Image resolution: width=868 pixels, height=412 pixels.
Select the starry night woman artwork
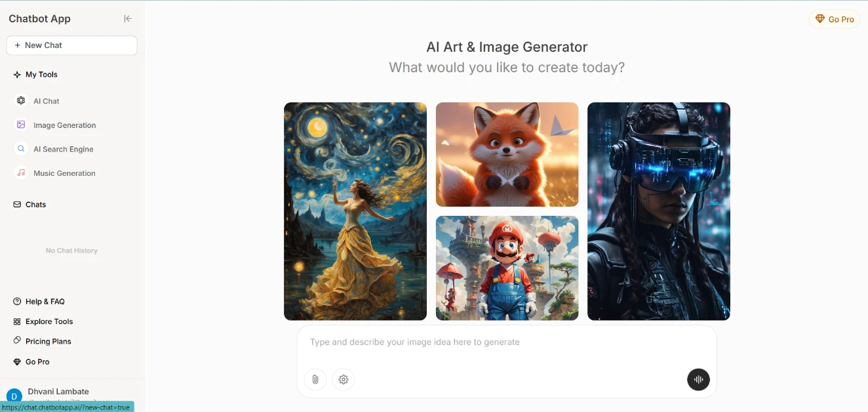(x=355, y=211)
